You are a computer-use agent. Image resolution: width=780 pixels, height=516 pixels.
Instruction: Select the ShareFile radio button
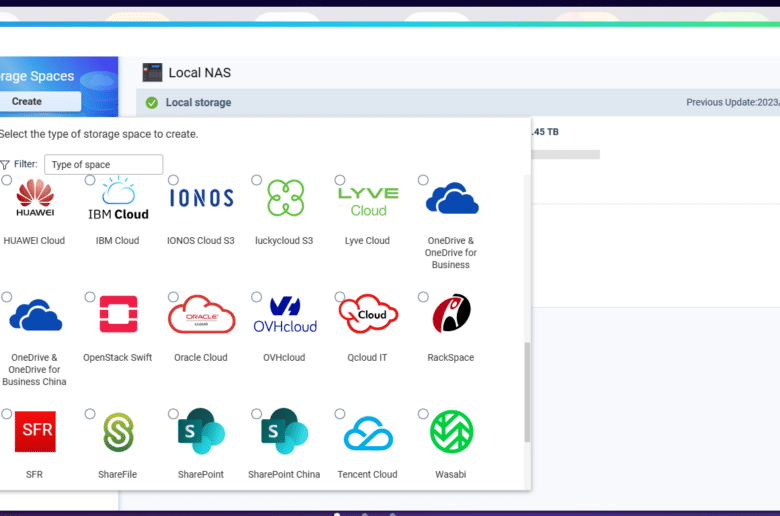coord(90,414)
